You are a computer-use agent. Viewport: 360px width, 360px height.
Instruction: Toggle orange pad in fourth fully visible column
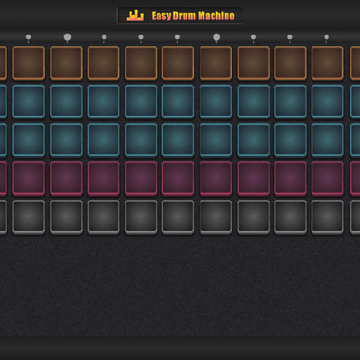(x=141, y=63)
